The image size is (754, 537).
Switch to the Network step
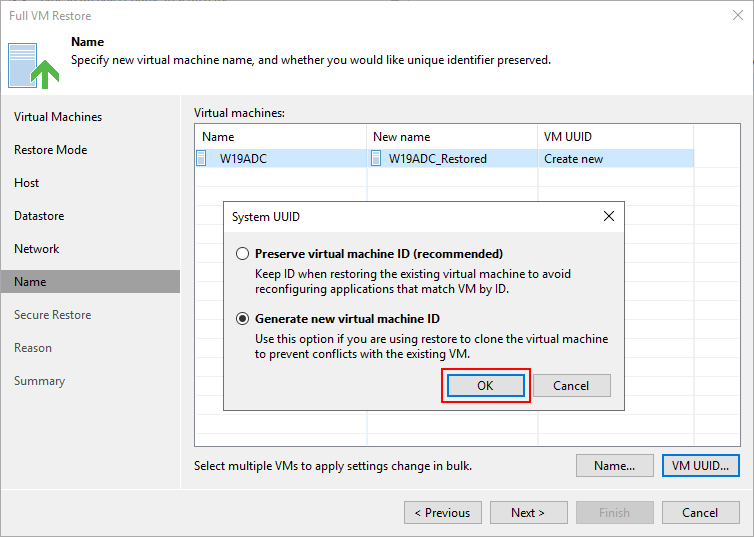[x=37, y=249]
